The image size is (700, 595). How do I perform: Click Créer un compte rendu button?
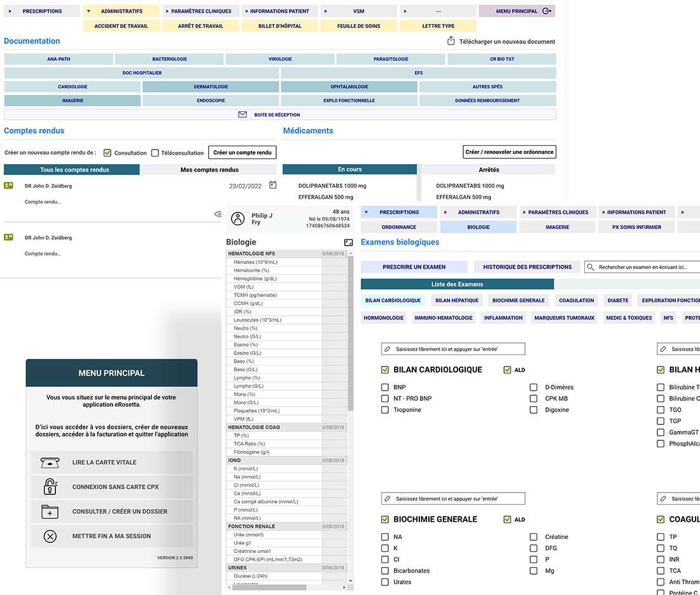click(x=242, y=153)
